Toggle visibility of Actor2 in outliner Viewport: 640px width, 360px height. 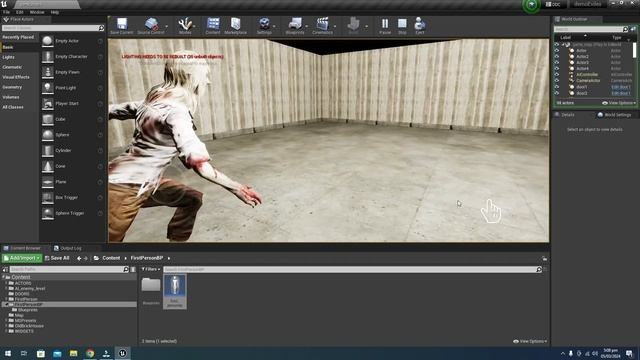[x=557, y=56]
